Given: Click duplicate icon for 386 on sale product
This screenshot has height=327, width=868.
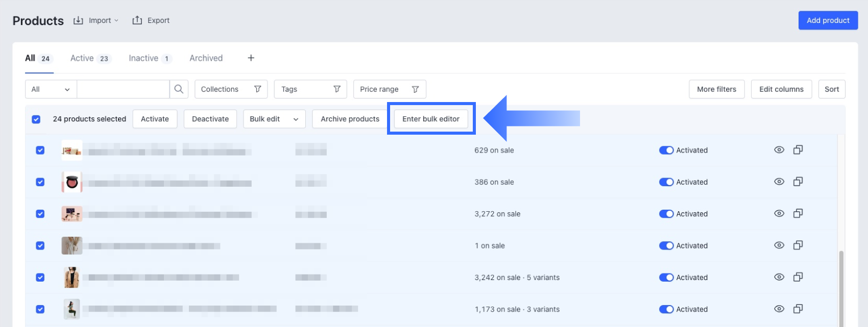Looking at the screenshot, I should click(x=798, y=182).
